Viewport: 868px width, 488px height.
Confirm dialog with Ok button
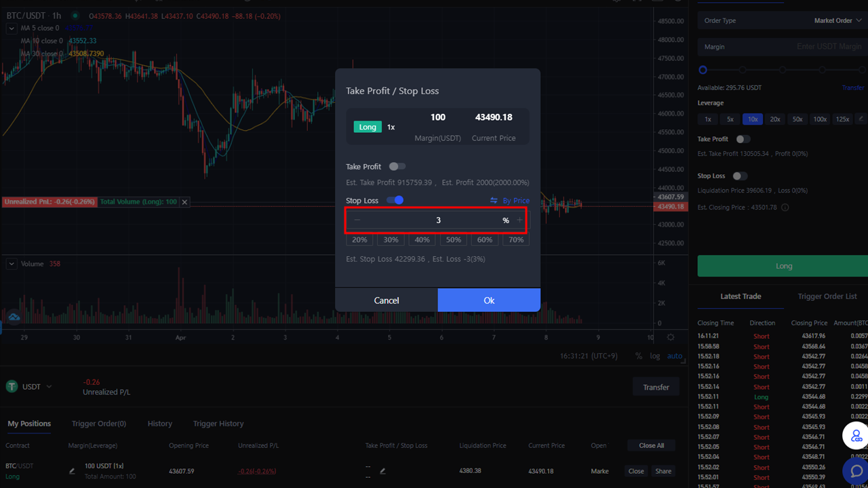489,300
